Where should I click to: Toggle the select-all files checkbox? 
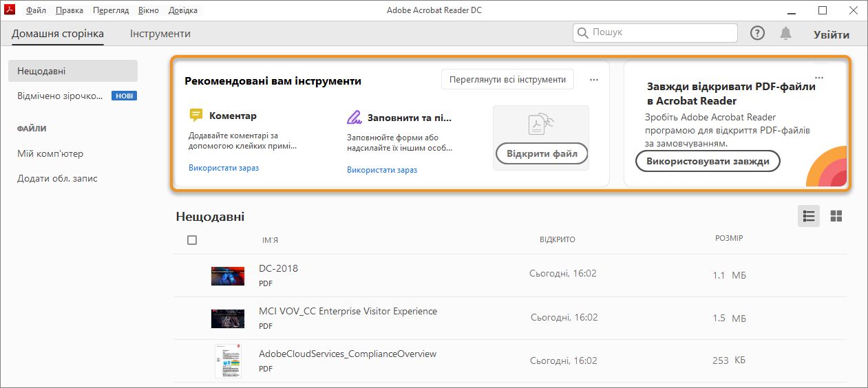click(192, 240)
